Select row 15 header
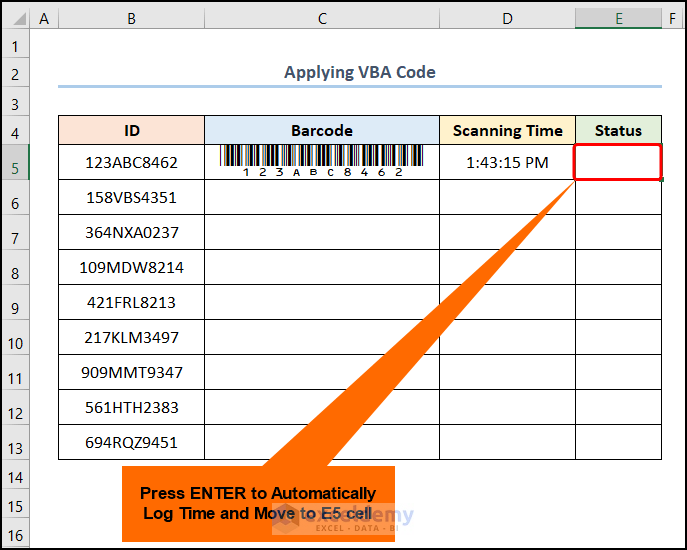Image resolution: width=687 pixels, height=550 pixels. pyautogui.click(x=15, y=503)
